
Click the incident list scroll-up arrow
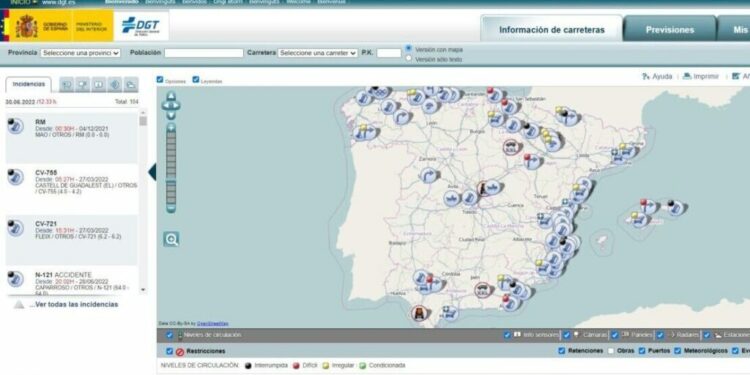pos(143,113)
